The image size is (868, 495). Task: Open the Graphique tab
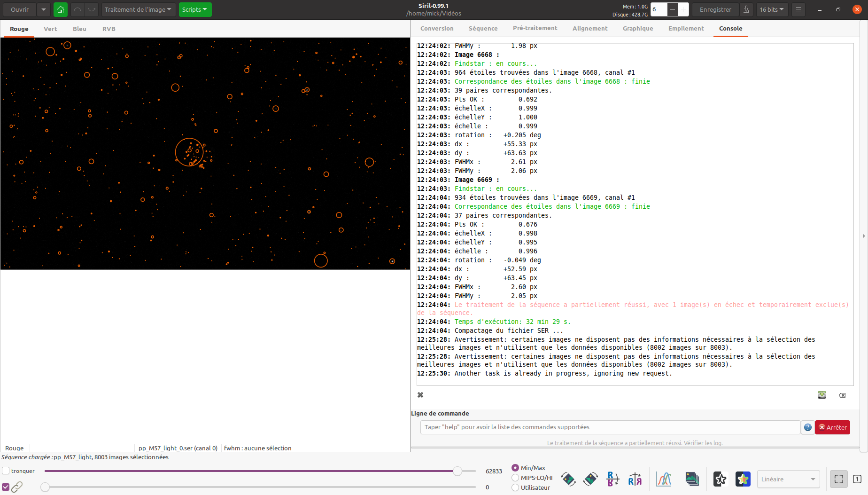tap(638, 28)
